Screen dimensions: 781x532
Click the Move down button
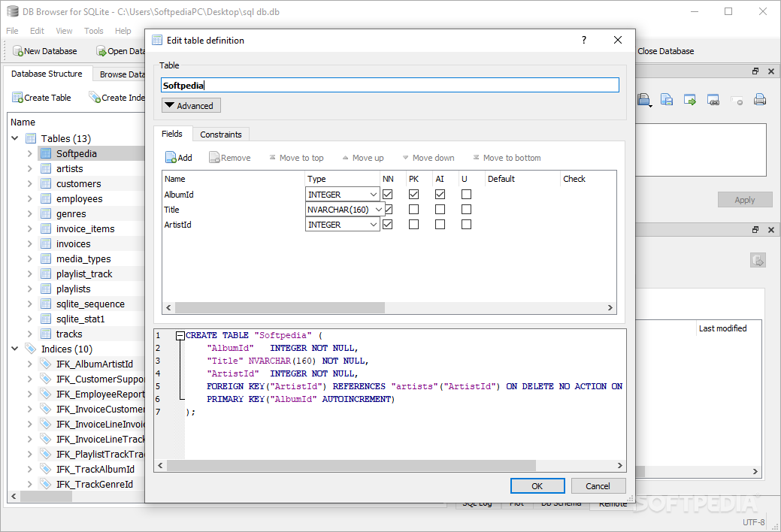pyautogui.click(x=428, y=157)
